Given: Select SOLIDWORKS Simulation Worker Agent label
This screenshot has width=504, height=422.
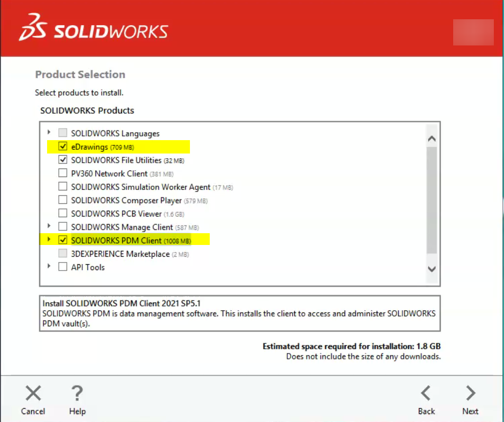Looking at the screenshot, I should [152, 187].
